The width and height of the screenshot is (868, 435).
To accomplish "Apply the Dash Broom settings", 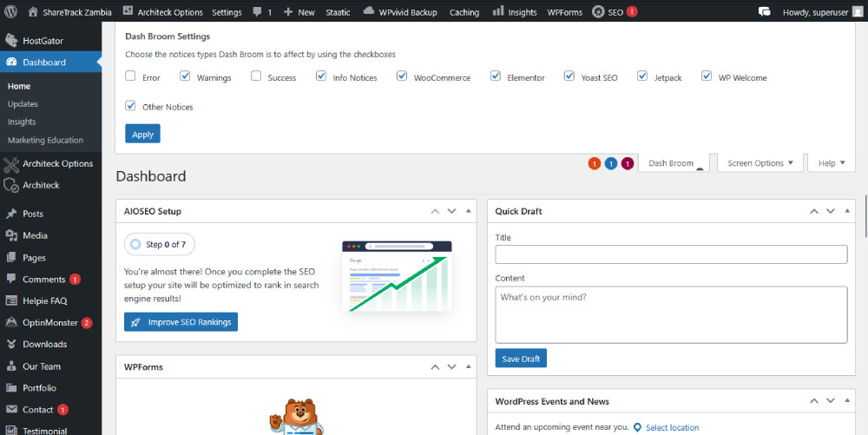I will tap(143, 134).
